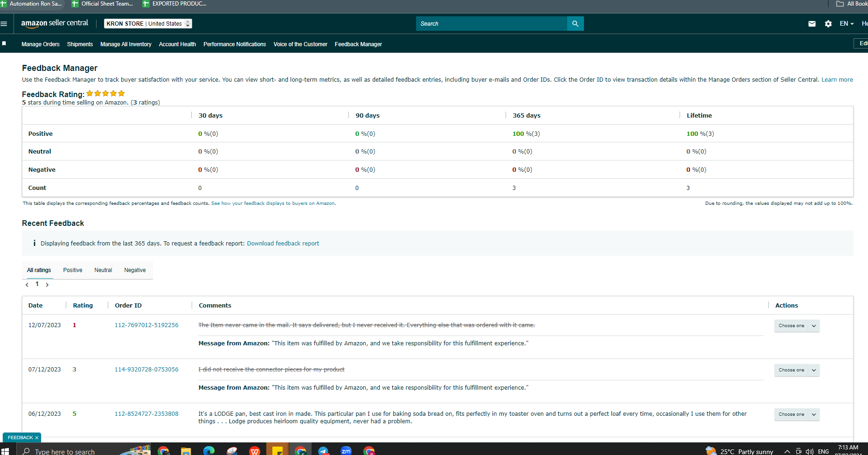This screenshot has width=868, height=455.
Task: Open File Explorer from taskbar
Action: pyautogui.click(x=186, y=451)
